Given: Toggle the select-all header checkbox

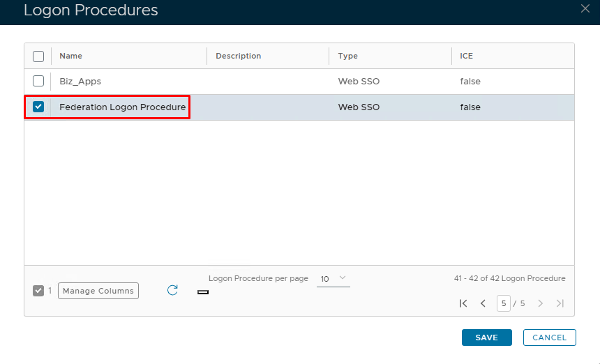Looking at the screenshot, I should click(38, 56).
